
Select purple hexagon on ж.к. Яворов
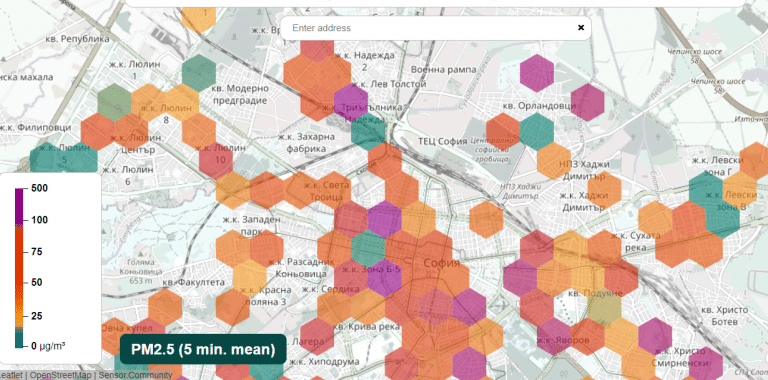click(554, 337)
